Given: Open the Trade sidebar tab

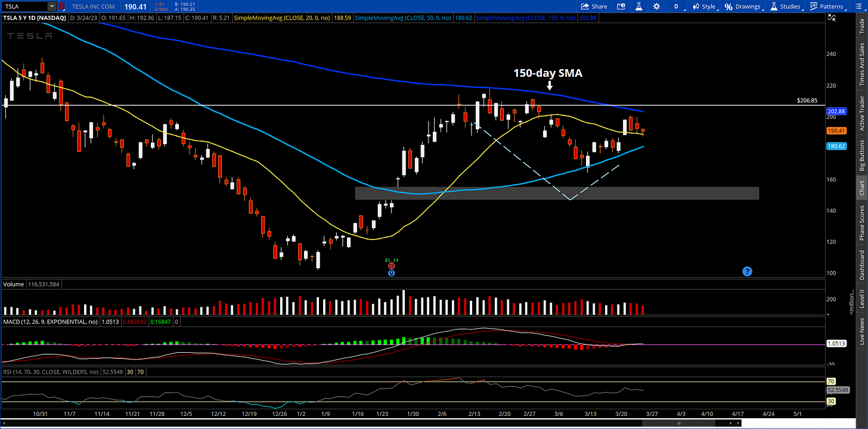Looking at the screenshot, I should pyautogui.click(x=861, y=26).
